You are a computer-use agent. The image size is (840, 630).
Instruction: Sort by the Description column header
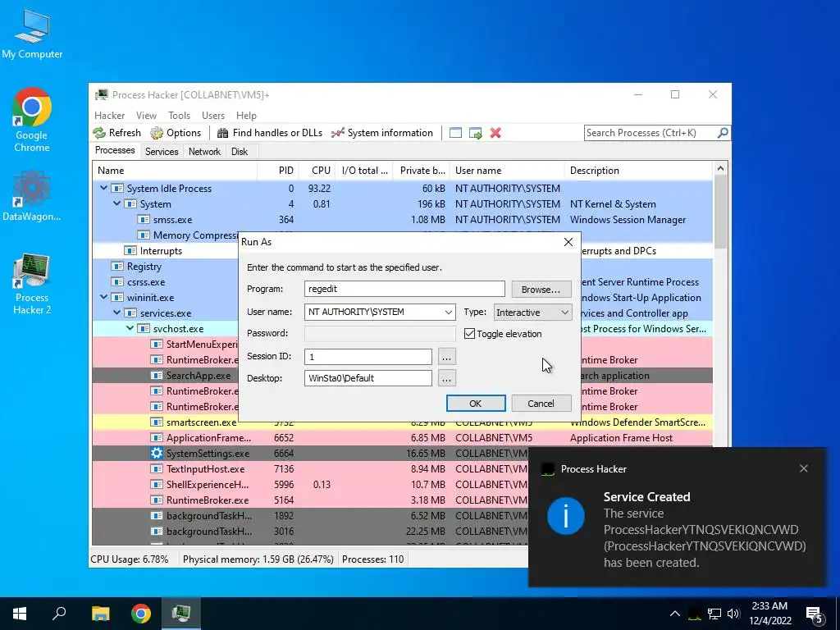(638, 171)
